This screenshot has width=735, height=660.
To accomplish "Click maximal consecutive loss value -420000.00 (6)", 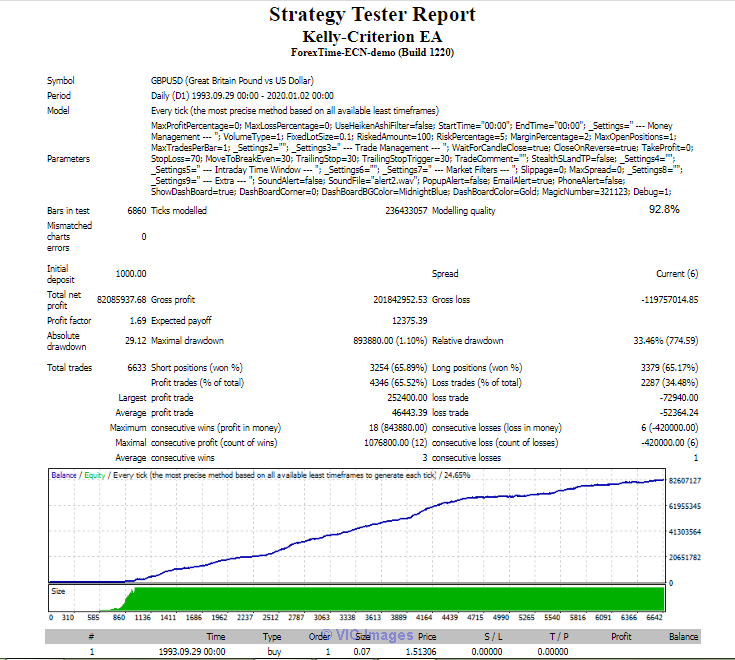I will coord(669,443).
